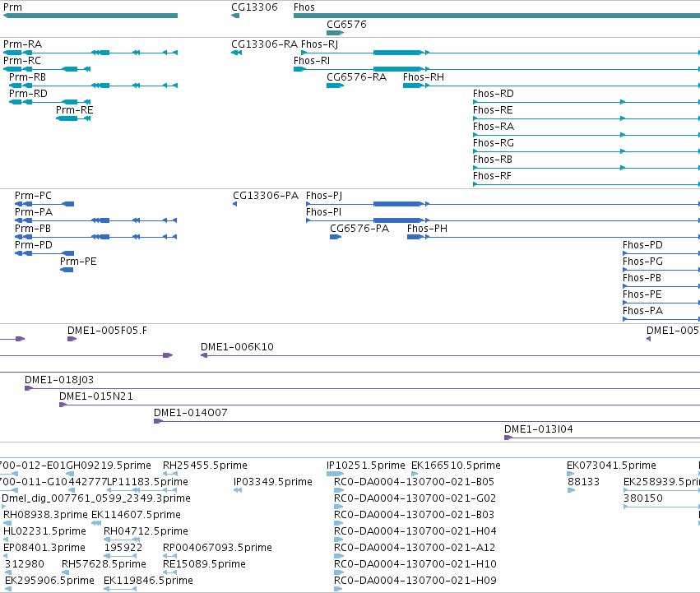The height and width of the screenshot is (593, 700).
Task: Select EST EK166510.5prime
Action: point(415,474)
